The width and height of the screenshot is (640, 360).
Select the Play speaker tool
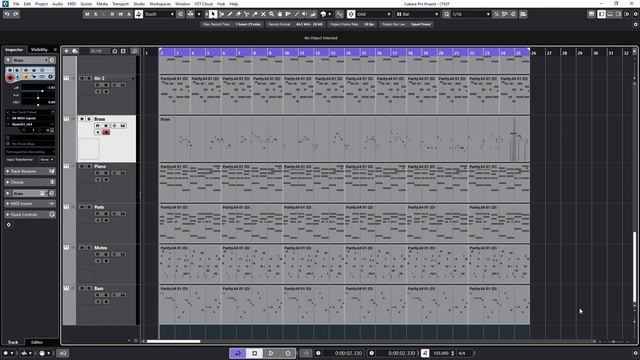[305, 14]
